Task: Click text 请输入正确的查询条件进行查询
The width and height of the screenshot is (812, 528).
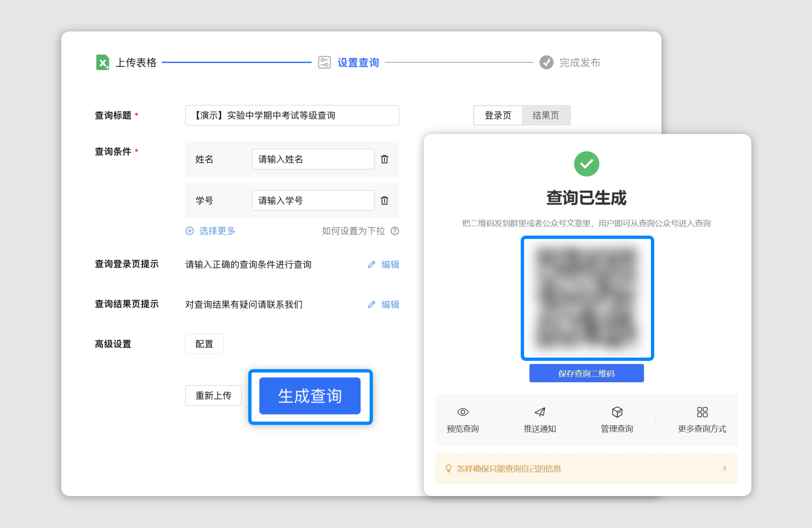Action: [x=248, y=265]
